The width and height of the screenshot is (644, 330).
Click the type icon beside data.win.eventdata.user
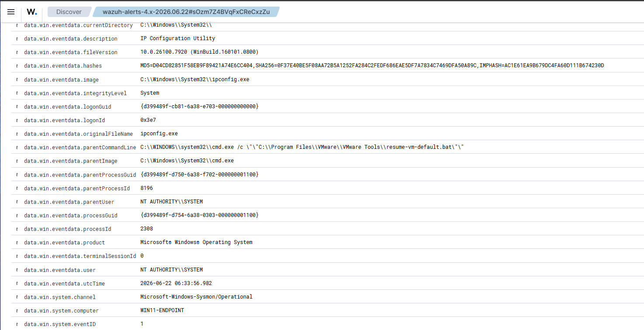pos(17,270)
